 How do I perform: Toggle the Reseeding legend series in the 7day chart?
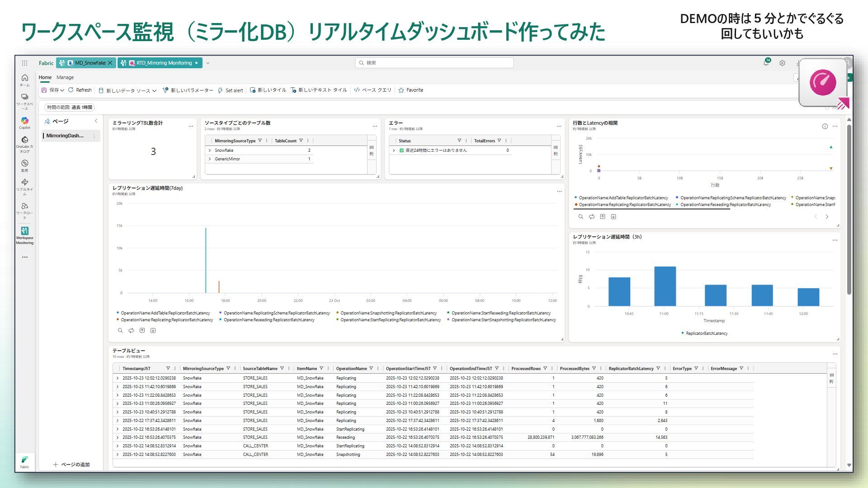tap(269, 320)
